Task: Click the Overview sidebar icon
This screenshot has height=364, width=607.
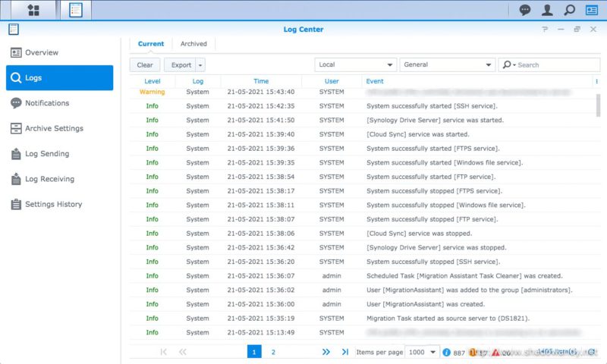Action: 16,52
